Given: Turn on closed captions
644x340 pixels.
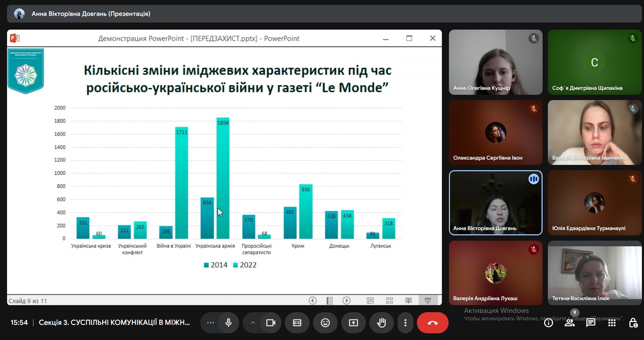Looking at the screenshot, I should [297, 323].
